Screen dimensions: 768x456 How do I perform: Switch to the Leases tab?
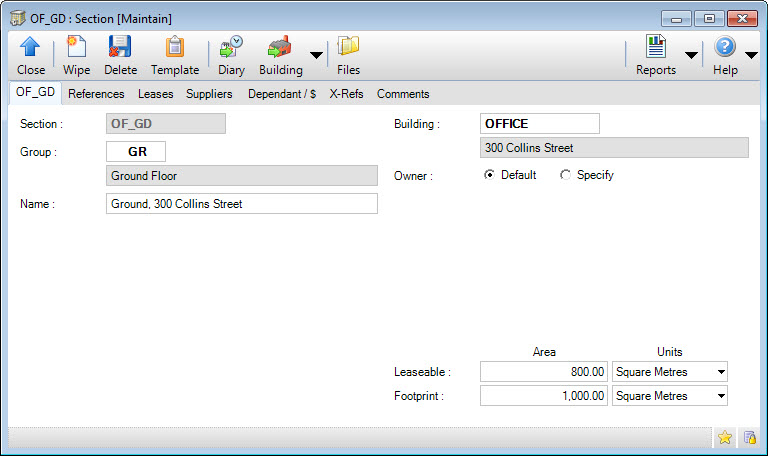pyautogui.click(x=155, y=94)
